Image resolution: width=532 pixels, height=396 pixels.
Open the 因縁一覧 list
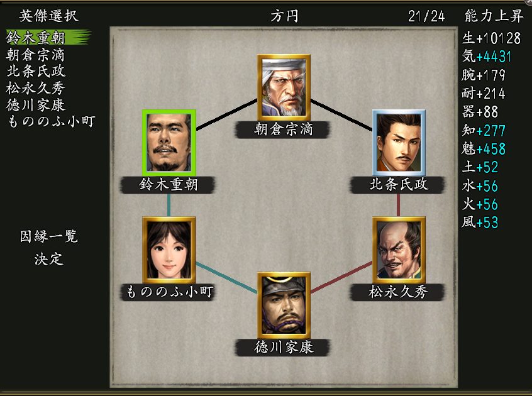pyautogui.click(x=49, y=236)
